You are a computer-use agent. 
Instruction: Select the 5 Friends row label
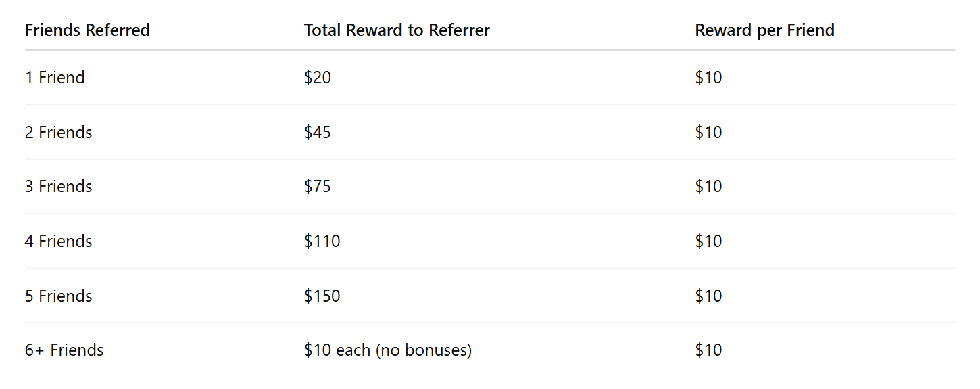[58, 296]
